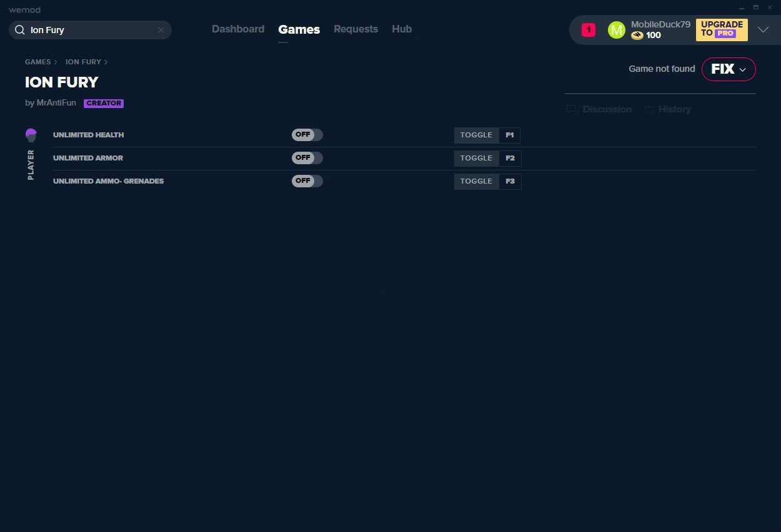
Task: Click the search magnifier icon
Action: click(20, 30)
